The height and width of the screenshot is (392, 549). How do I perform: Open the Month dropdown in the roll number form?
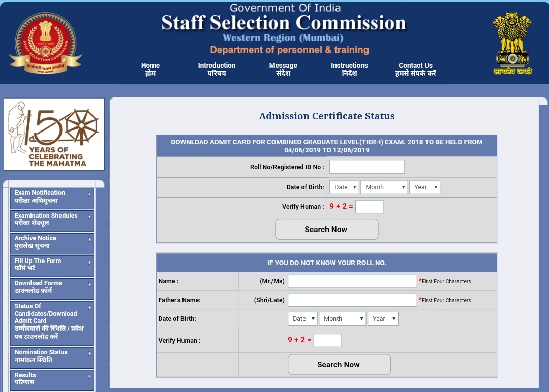(x=384, y=187)
